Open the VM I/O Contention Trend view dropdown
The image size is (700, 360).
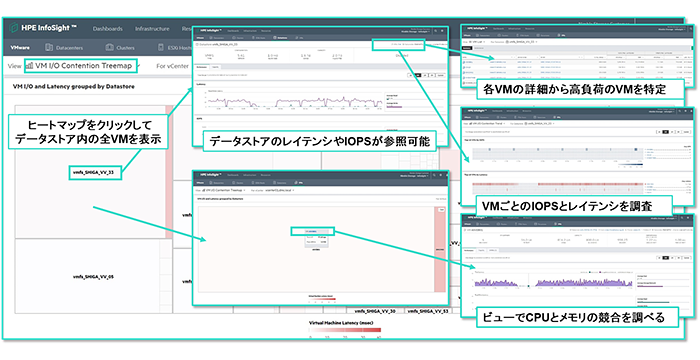[x=486, y=123]
